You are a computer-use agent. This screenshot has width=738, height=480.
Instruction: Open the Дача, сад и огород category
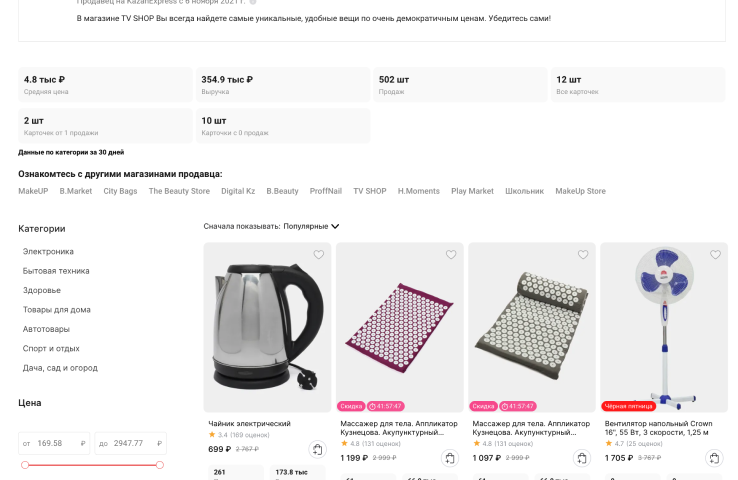(60, 368)
